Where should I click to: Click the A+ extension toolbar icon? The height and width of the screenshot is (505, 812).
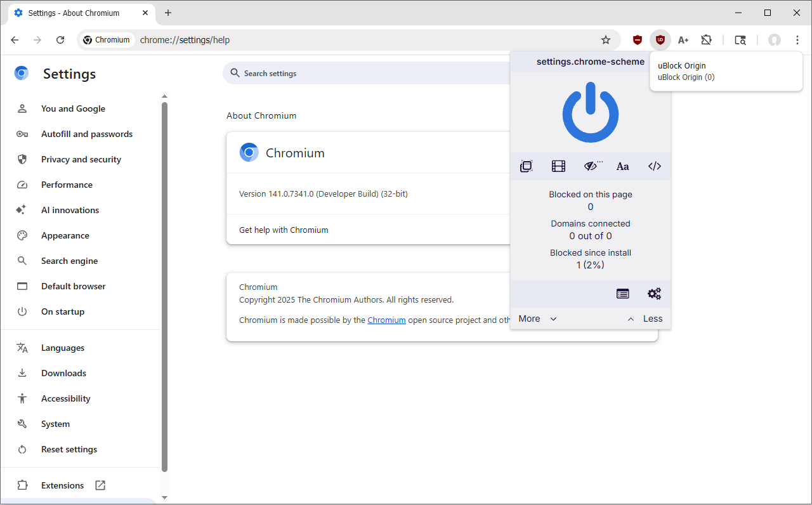(x=683, y=40)
